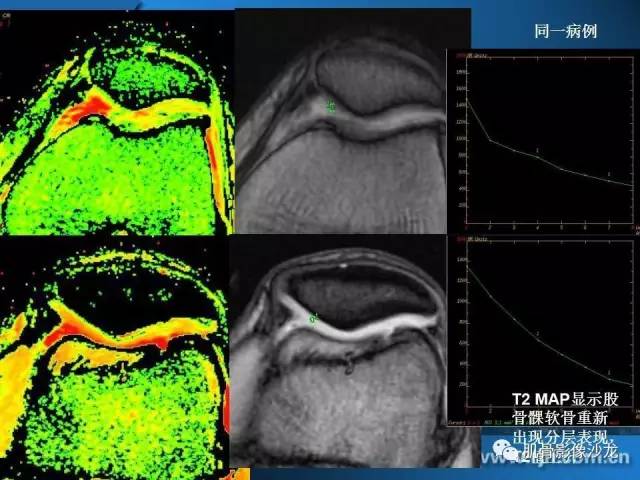Viewport: 640px width, 480px height.
Task: Click the 肌骨影像沙龙 watermark label
Action: click(570, 450)
